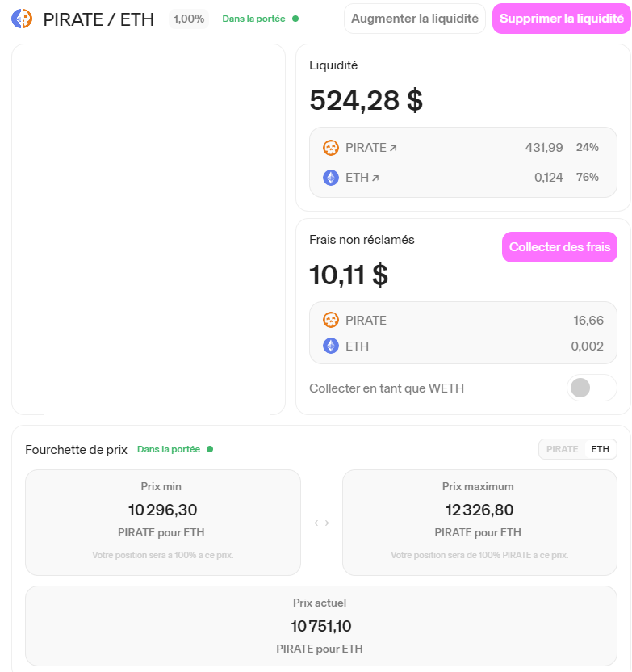Switch price display to ETH
The width and height of the screenshot is (632, 672).
click(x=600, y=449)
